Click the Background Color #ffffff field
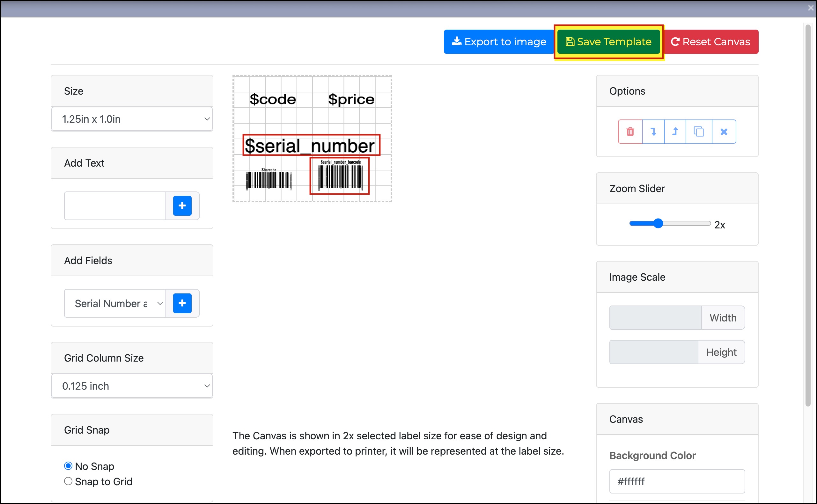This screenshot has height=504, width=817. click(x=677, y=481)
